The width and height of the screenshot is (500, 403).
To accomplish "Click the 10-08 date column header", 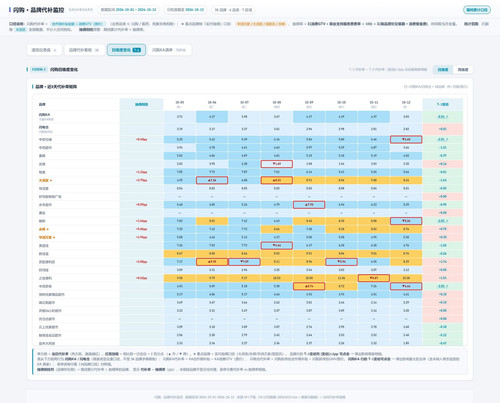I will pyautogui.click(x=277, y=104).
